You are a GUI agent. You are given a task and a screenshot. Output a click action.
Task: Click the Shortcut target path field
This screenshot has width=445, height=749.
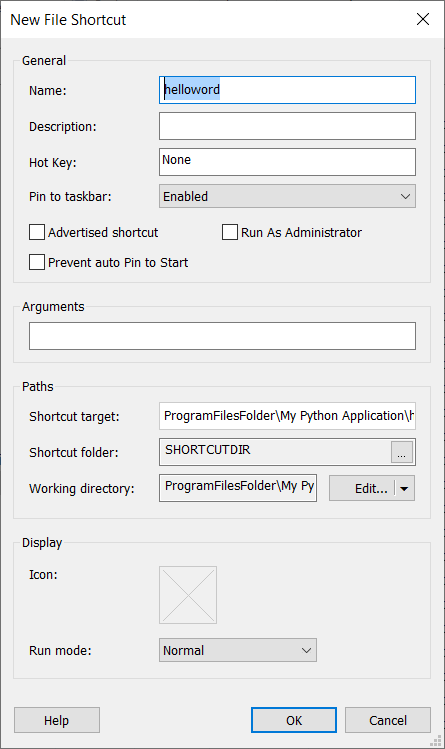pos(287,416)
